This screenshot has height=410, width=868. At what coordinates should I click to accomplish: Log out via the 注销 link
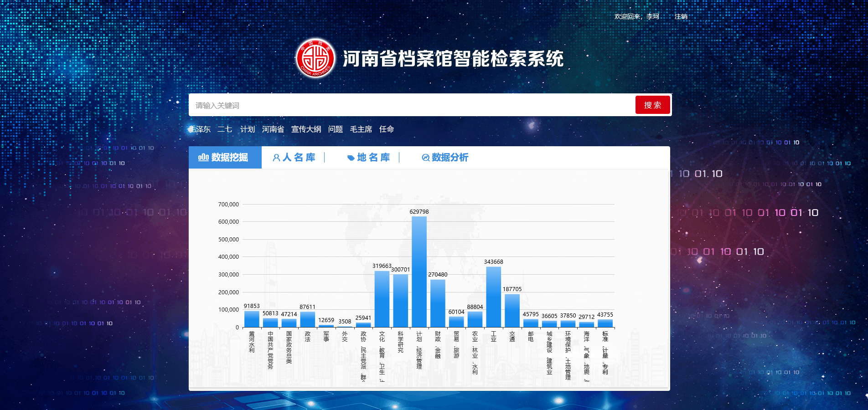681,16
